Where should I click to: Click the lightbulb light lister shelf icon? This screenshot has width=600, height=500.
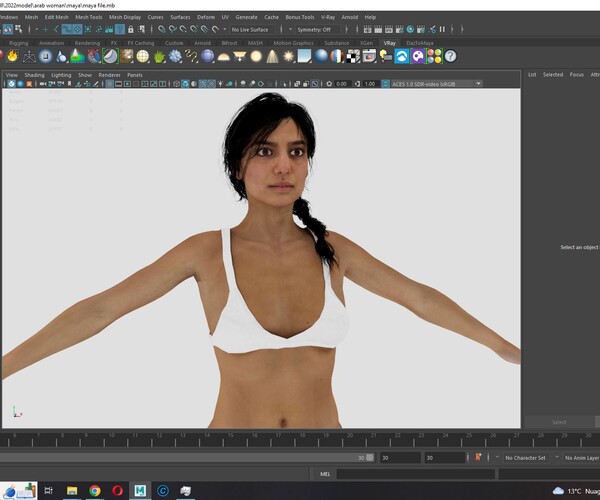(x=386, y=56)
